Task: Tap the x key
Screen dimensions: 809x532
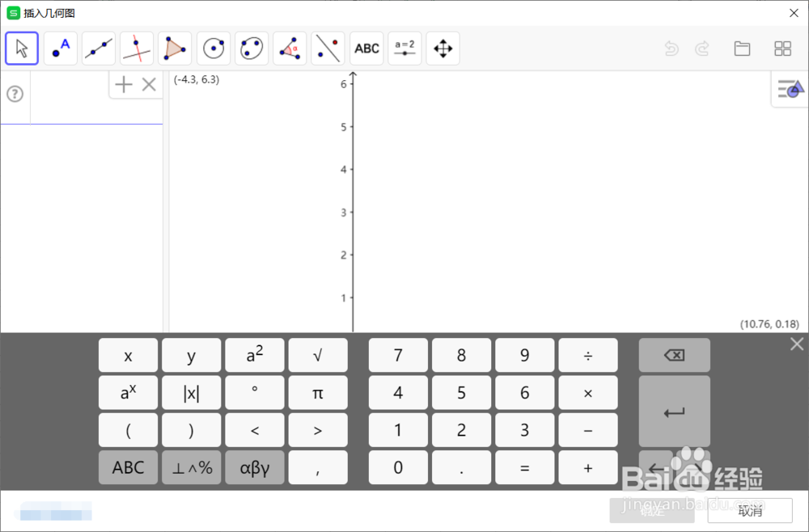Action: point(128,355)
